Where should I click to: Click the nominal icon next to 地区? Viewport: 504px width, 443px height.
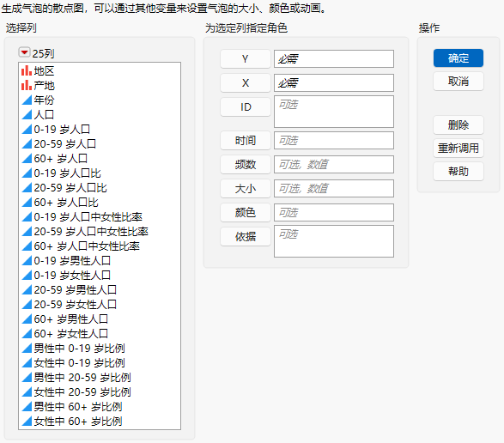[27, 70]
